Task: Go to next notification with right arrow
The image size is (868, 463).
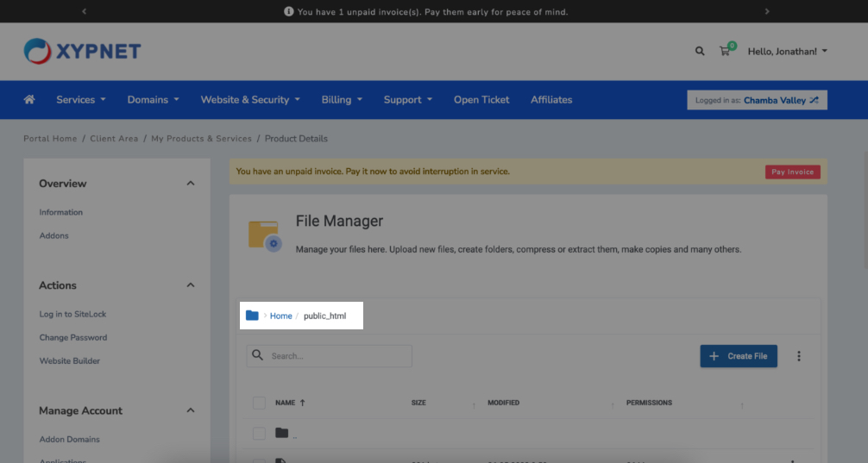Action: point(766,12)
